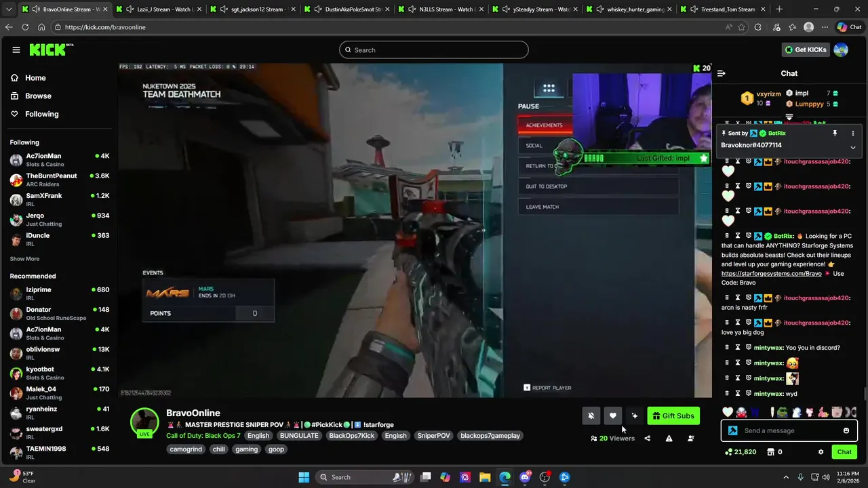
Task: Collapse the chat panel arrow icon
Action: [722, 73]
